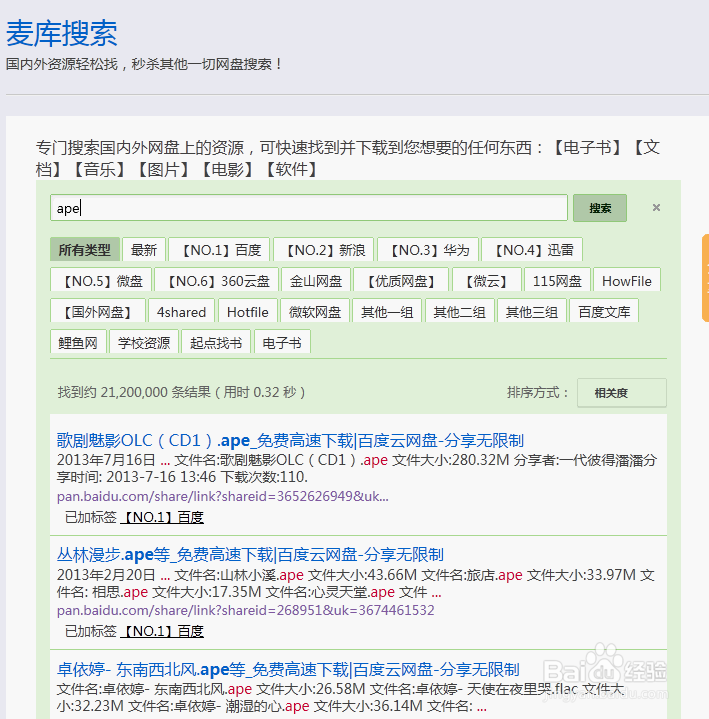Choose the 其他一组 filter tab
The width and height of the screenshot is (709, 719).
pyautogui.click(x=387, y=311)
